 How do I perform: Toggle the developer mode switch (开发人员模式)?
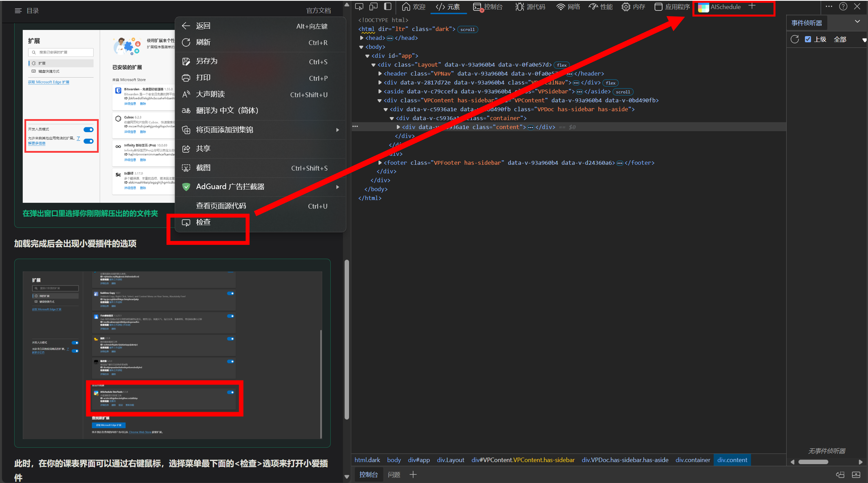tap(89, 130)
